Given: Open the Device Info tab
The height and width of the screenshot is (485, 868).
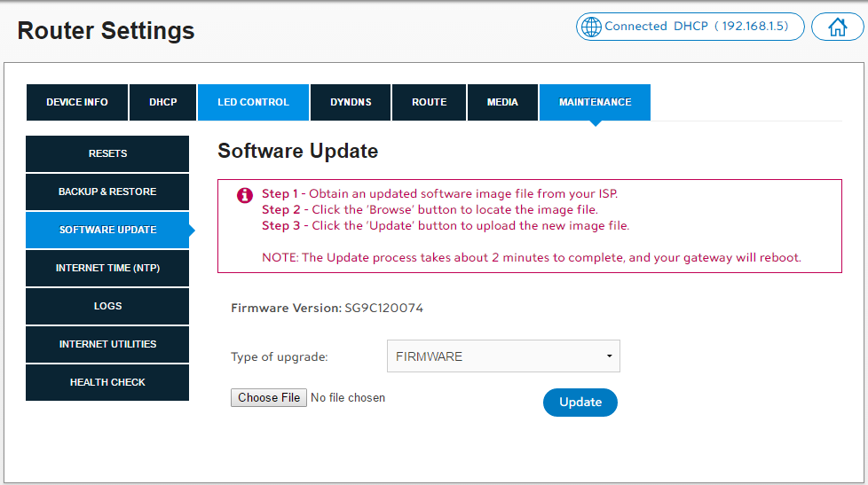Looking at the screenshot, I should [77, 103].
